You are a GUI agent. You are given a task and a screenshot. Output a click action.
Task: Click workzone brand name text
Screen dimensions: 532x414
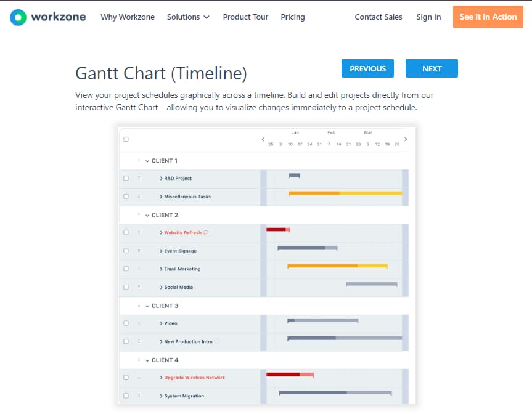[x=59, y=17]
